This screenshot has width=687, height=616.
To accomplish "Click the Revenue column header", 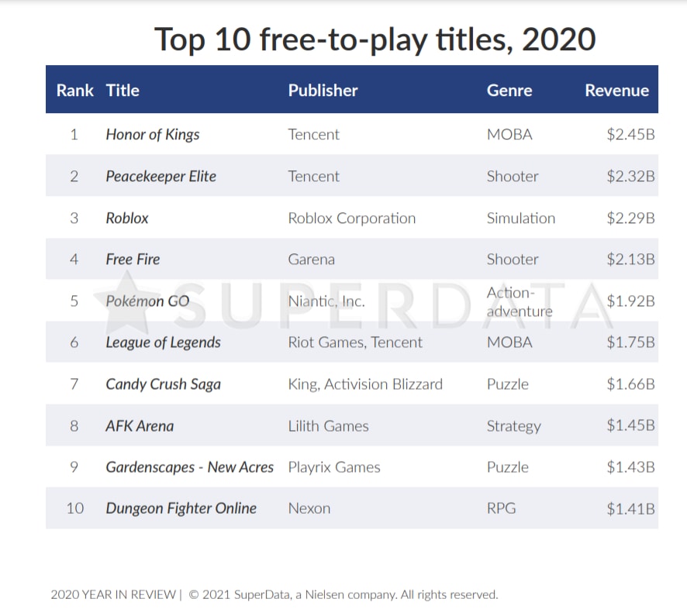I will coord(616,91).
